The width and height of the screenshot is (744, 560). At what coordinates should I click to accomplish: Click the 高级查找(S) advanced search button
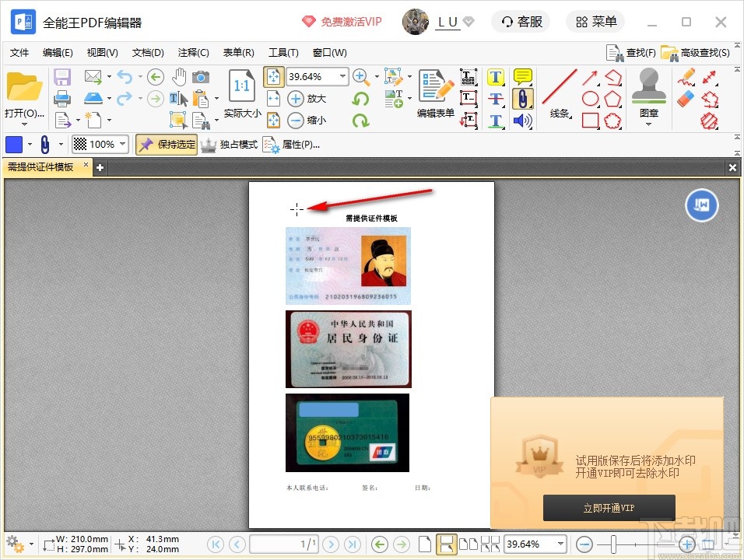click(696, 53)
